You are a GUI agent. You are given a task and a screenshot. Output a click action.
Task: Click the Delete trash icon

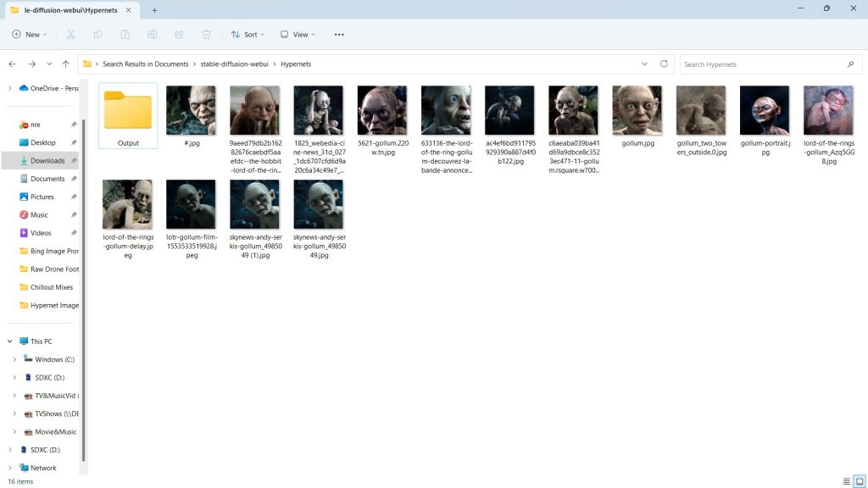[206, 35]
